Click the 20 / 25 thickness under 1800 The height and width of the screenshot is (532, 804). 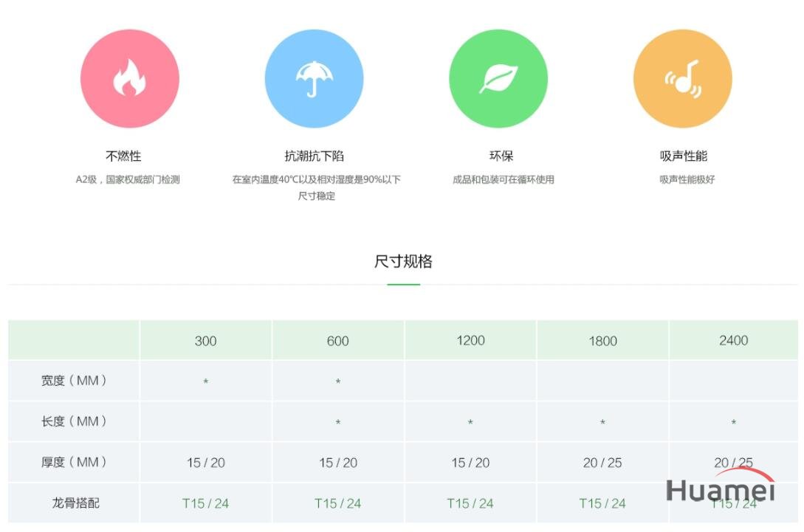click(602, 463)
